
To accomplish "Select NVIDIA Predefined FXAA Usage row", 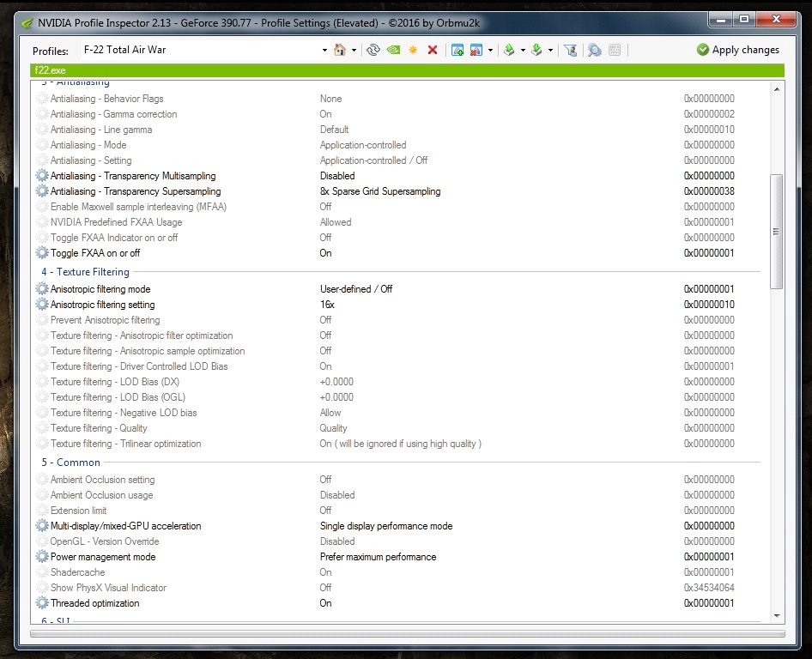I will 116,222.
